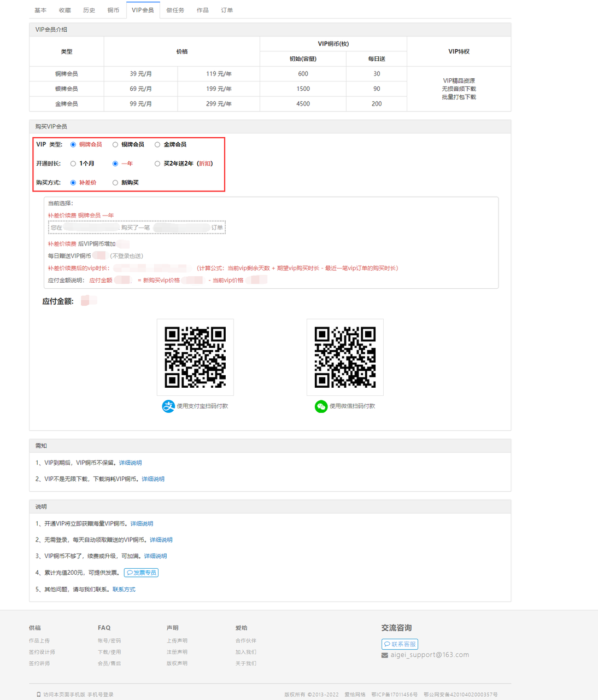
Task: Select 补差价 purchase method
Action: coord(73,183)
